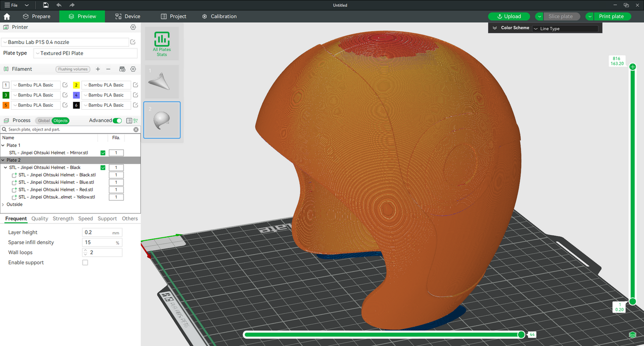
Task: Open the Printer settings gear icon
Action: (x=133, y=28)
